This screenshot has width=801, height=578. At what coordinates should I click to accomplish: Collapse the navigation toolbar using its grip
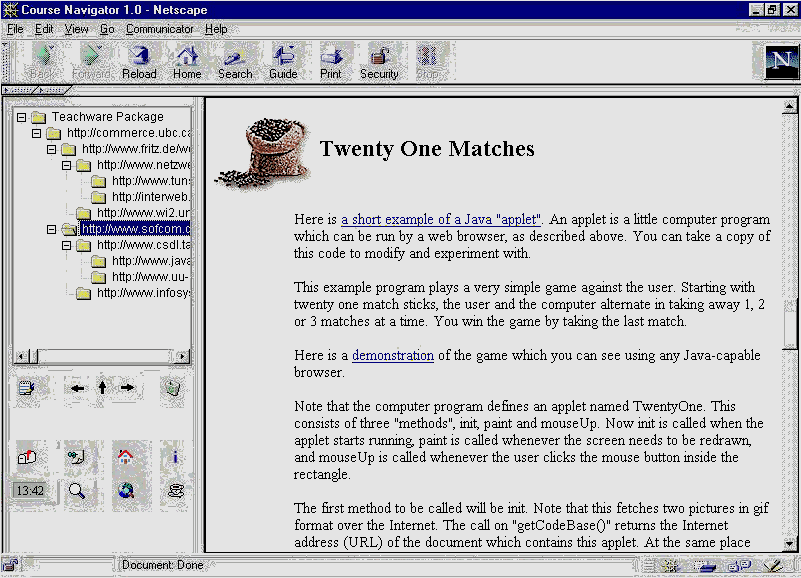5,62
